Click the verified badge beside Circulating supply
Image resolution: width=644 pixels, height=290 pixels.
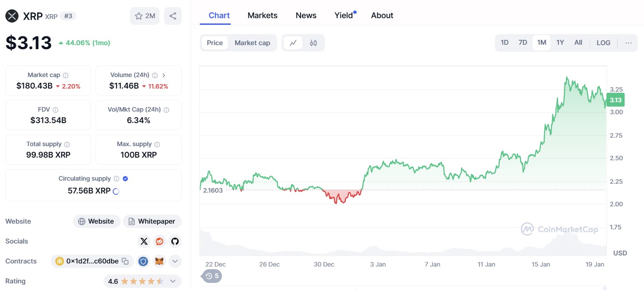click(x=125, y=179)
